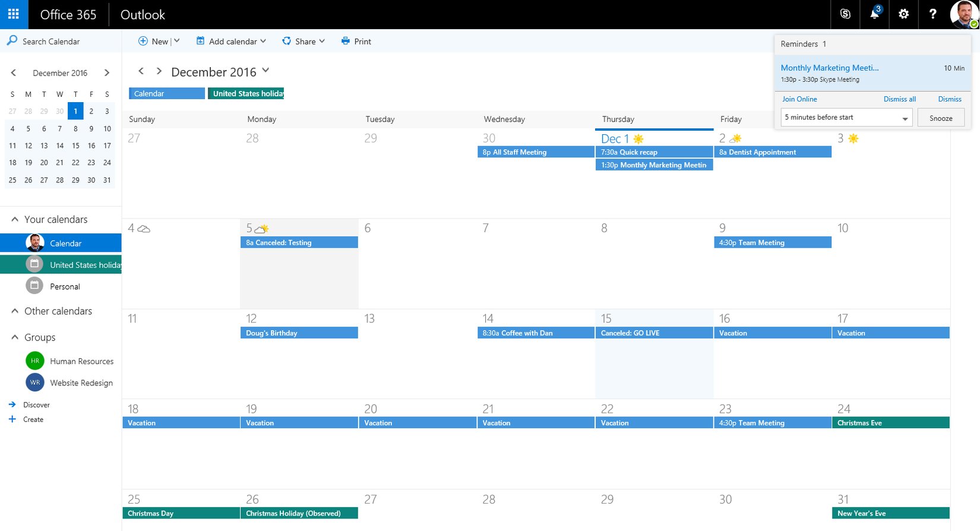
Task: Open Human Resources group
Action: 69,361
